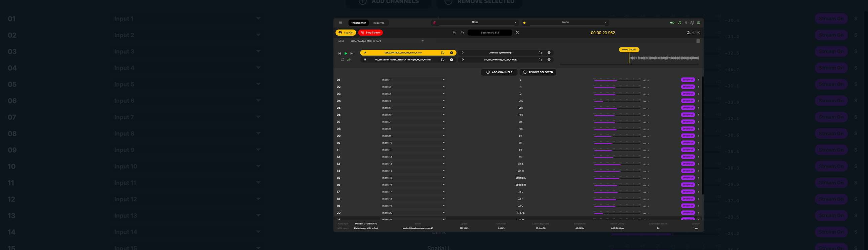Open the microphone input None dropdown

coord(515,22)
